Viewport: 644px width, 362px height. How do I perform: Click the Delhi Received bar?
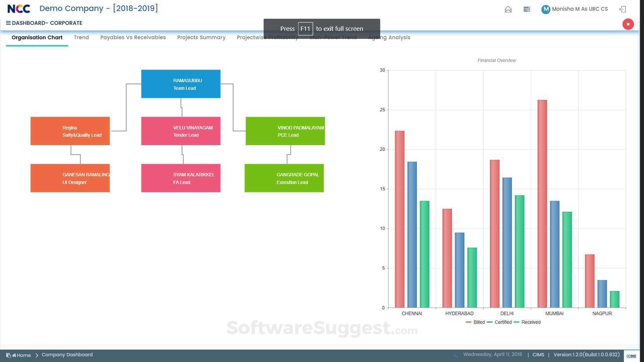[520, 251]
